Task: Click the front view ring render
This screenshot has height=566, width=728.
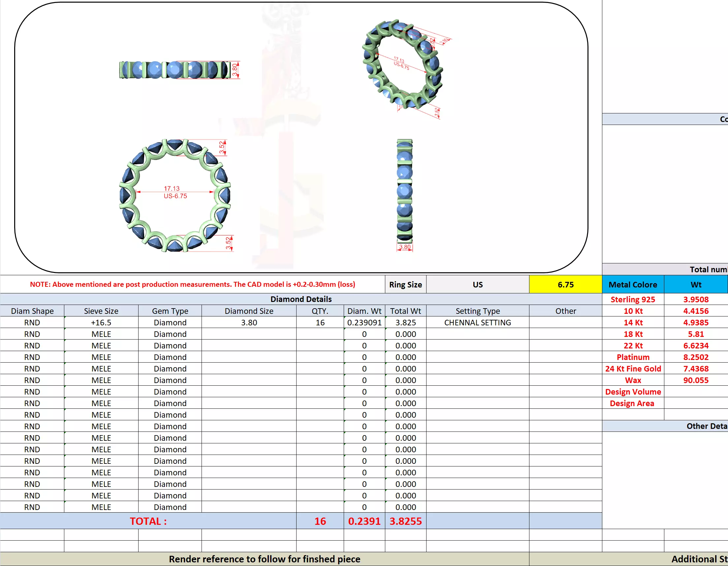Action: point(175,195)
